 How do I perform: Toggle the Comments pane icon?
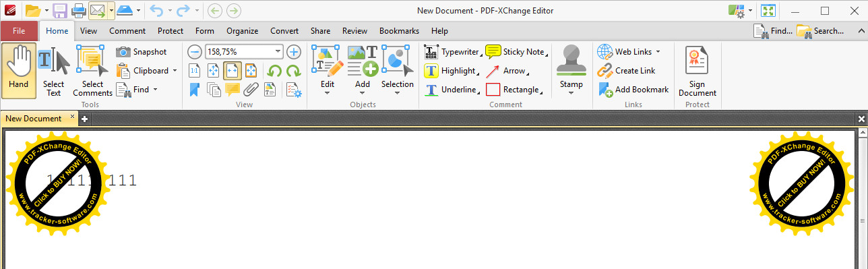(232, 90)
